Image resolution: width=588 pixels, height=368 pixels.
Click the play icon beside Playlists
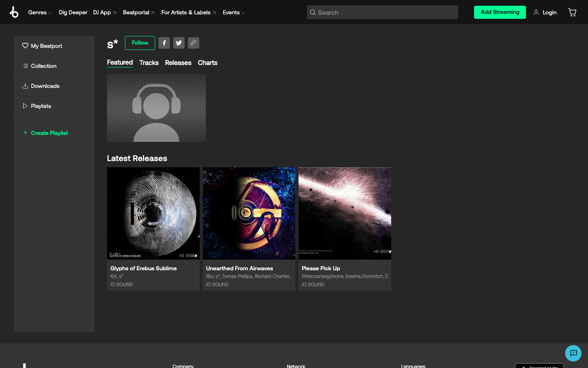click(x=25, y=106)
